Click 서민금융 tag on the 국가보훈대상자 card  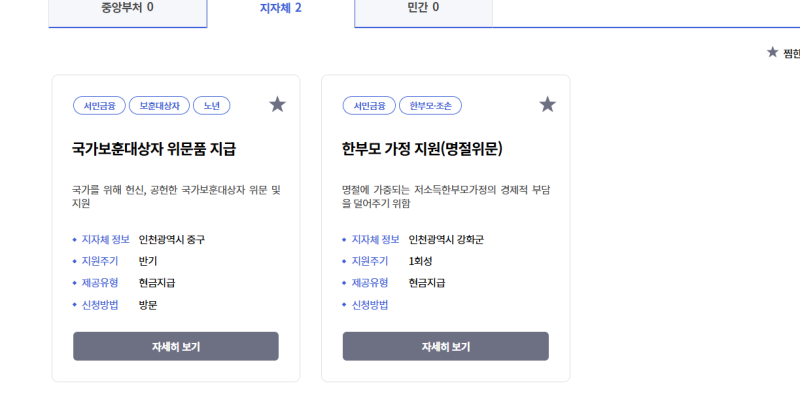[98, 105]
